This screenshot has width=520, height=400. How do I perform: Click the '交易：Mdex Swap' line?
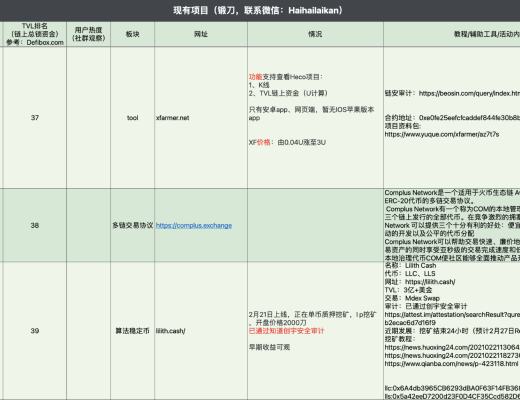click(x=412, y=298)
